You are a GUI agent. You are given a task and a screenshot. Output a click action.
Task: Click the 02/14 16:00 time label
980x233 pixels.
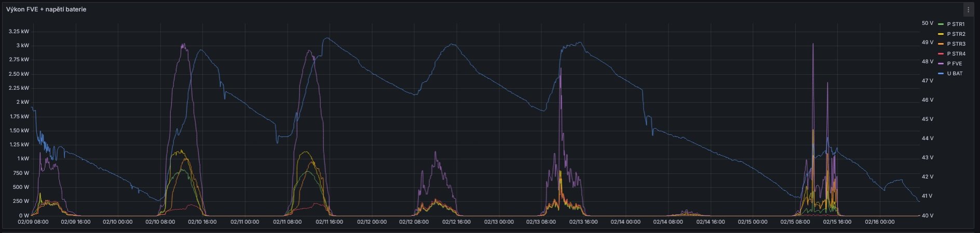[710, 222]
